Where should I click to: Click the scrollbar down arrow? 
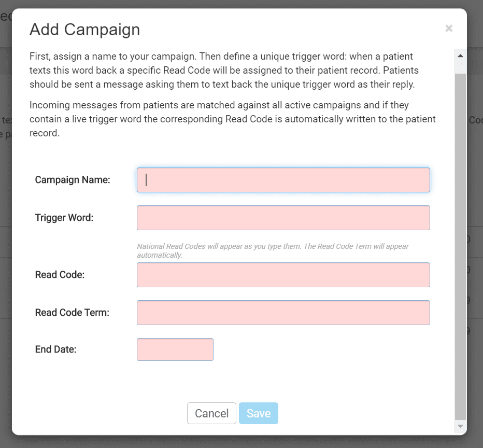[x=461, y=426]
